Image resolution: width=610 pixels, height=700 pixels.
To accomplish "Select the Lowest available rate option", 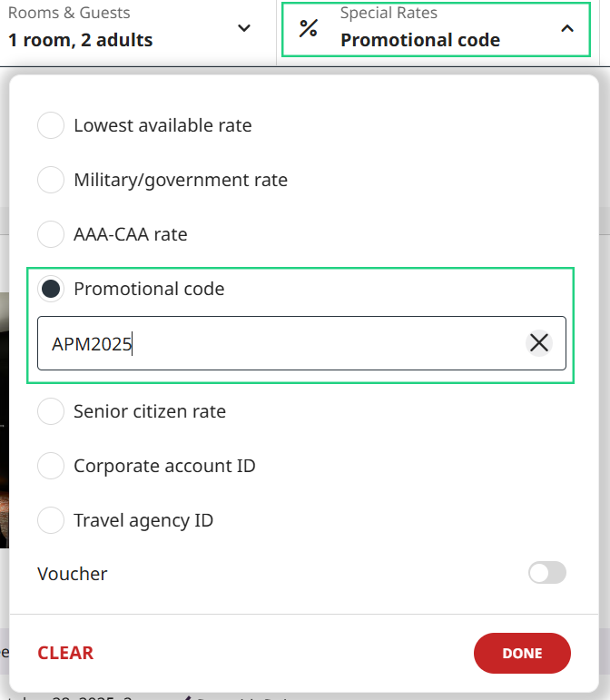I will pos(51,125).
